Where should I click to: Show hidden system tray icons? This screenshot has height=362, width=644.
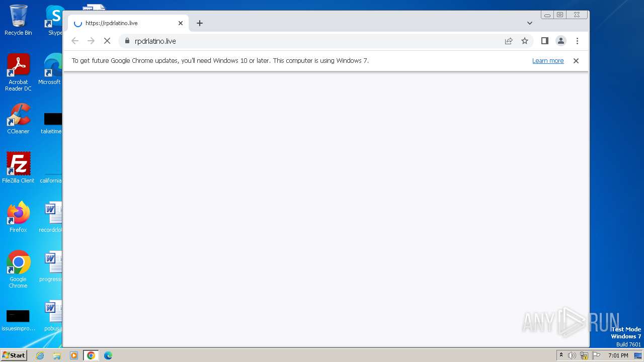[x=561, y=355]
